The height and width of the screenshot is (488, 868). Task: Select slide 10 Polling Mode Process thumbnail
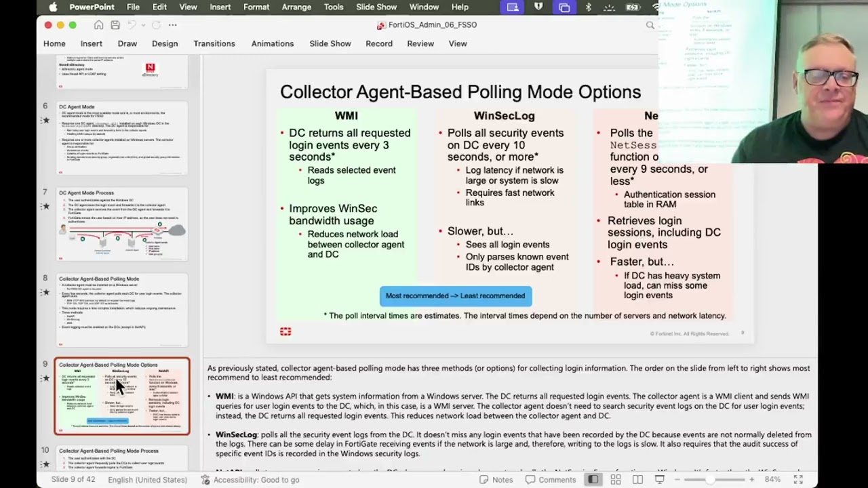click(x=122, y=459)
